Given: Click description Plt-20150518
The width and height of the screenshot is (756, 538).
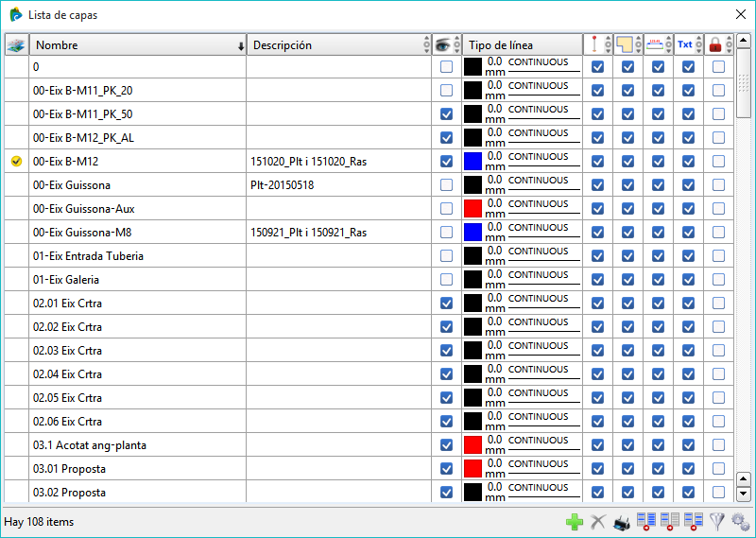Looking at the screenshot, I should (282, 185).
